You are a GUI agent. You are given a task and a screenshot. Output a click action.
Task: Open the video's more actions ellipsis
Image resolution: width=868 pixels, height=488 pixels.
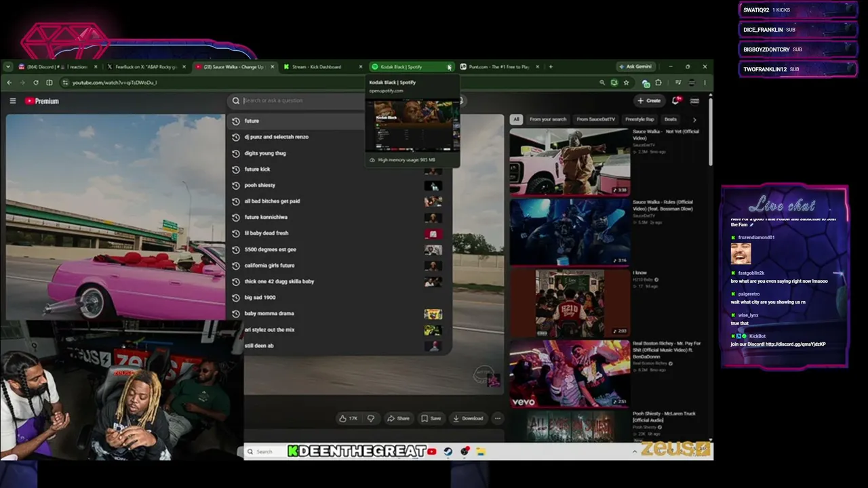click(497, 418)
